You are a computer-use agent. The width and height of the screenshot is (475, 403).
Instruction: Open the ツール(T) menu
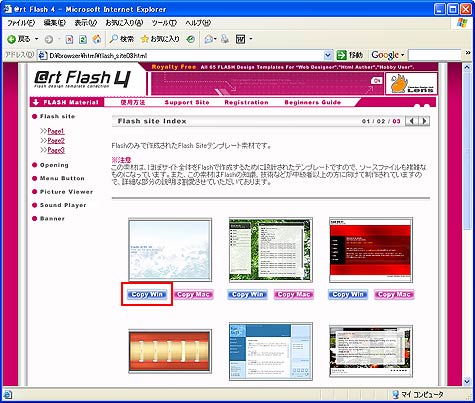click(x=164, y=23)
